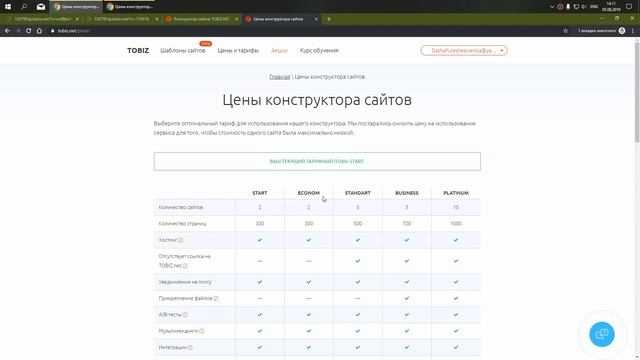The width and height of the screenshot is (640, 360).
Task: Click the STANDART column header
Action: coord(358,193)
